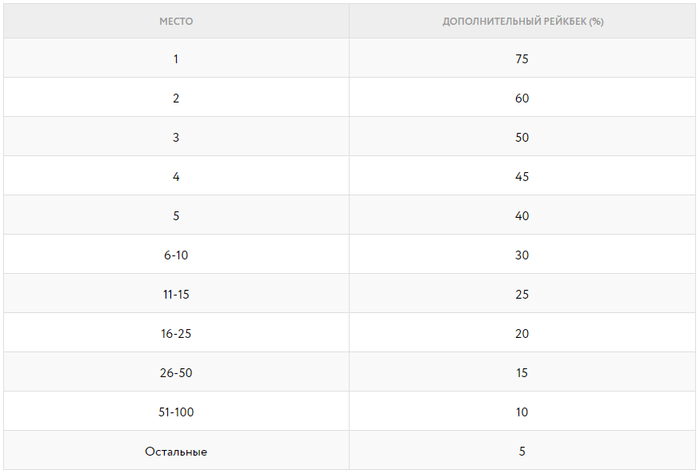700x474 pixels.
Task: Click the МЕСТО column header
Action: coord(176,21)
